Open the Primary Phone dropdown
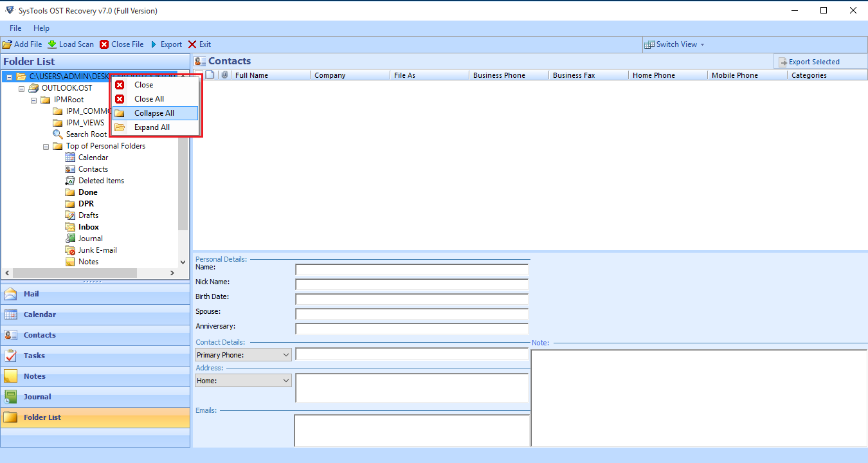Screen dimensions: 868x463 point(243,355)
